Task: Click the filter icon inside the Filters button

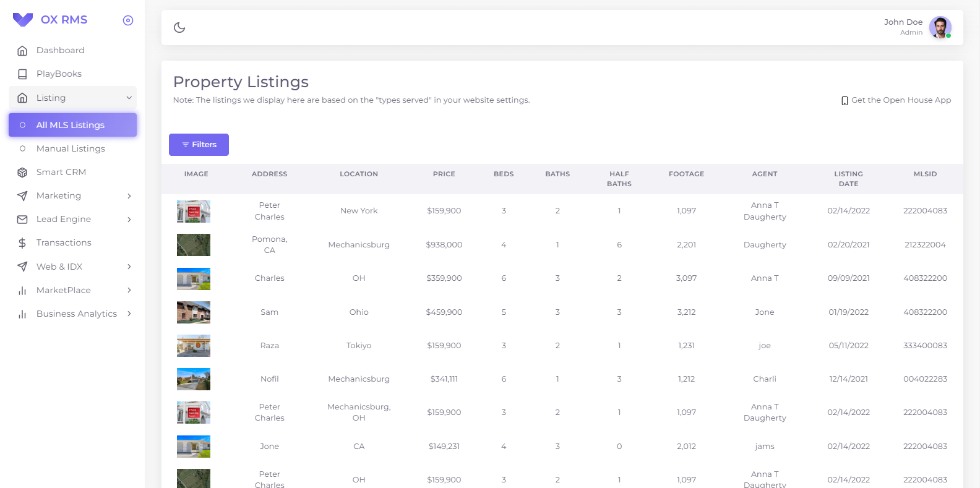Action: coord(185,145)
